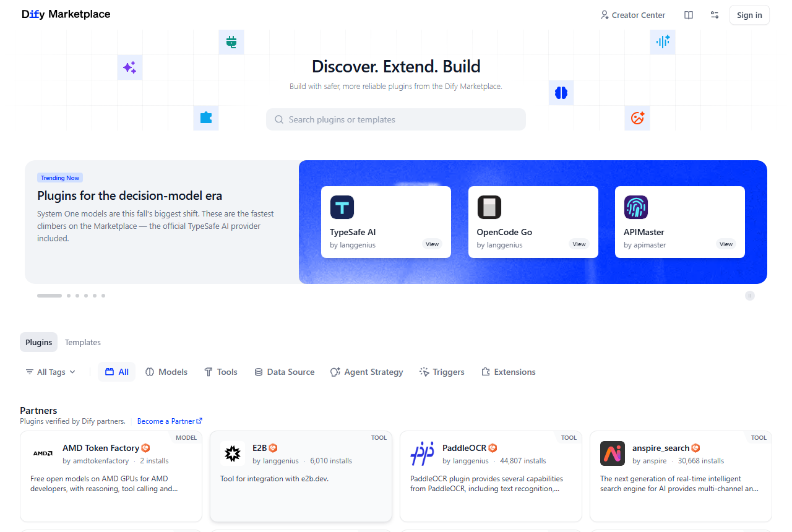Click the E2B plugin logo icon
The height and width of the screenshot is (532, 792).
(x=233, y=454)
